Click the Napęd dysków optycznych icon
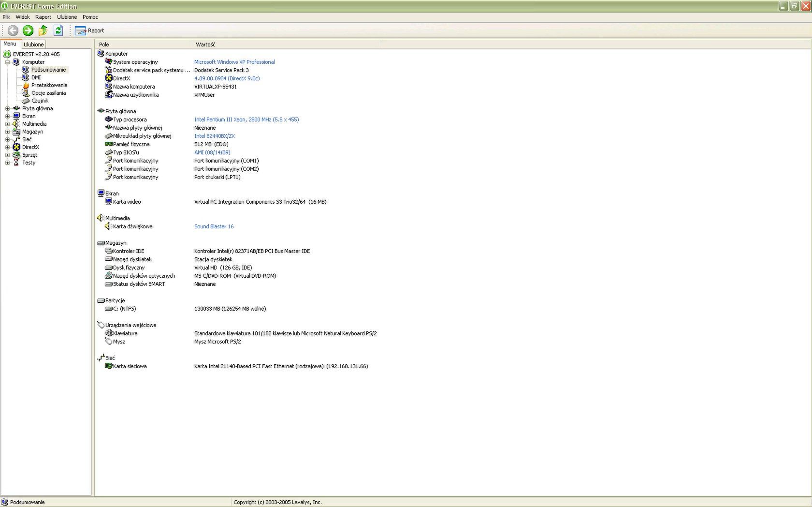The height and width of the screenshot is (507, 812). coord(109,275)
